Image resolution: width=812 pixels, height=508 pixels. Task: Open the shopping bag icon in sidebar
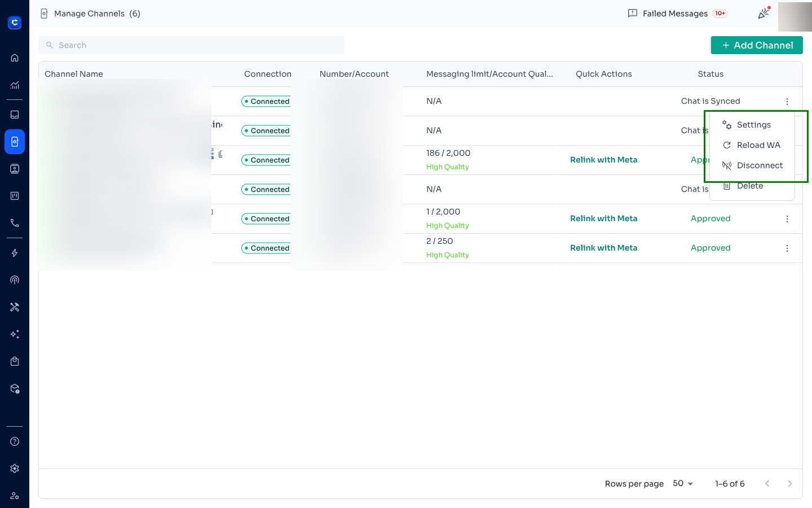pos(15,361)
